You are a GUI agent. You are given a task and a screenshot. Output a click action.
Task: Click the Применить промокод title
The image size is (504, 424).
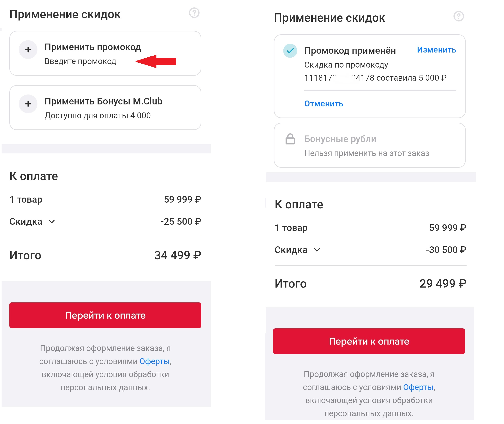(x=93, y=47)
